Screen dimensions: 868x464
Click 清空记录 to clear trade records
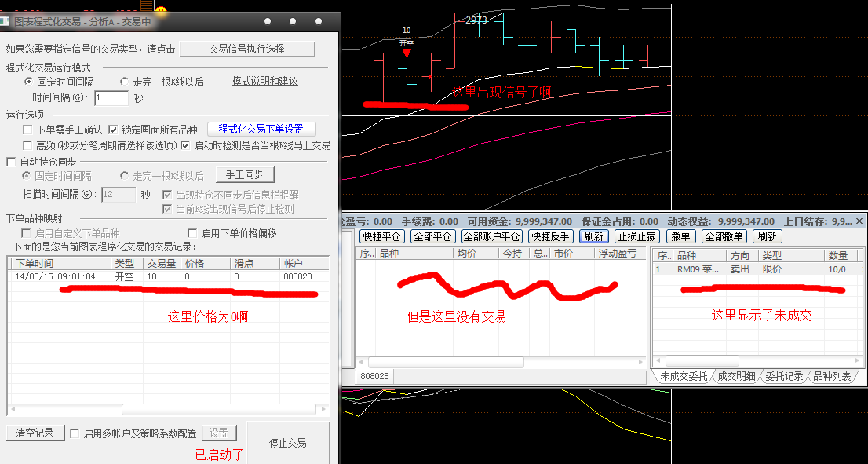point(35,433)
